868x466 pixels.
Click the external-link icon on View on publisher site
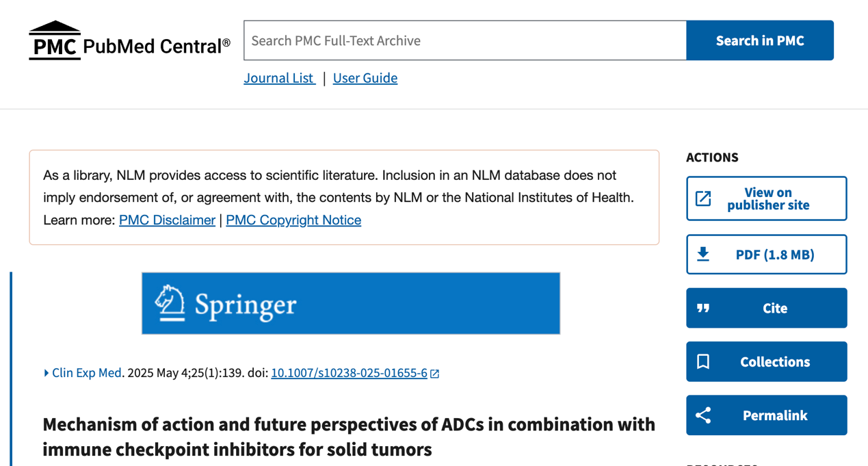[x=703, y=198]
